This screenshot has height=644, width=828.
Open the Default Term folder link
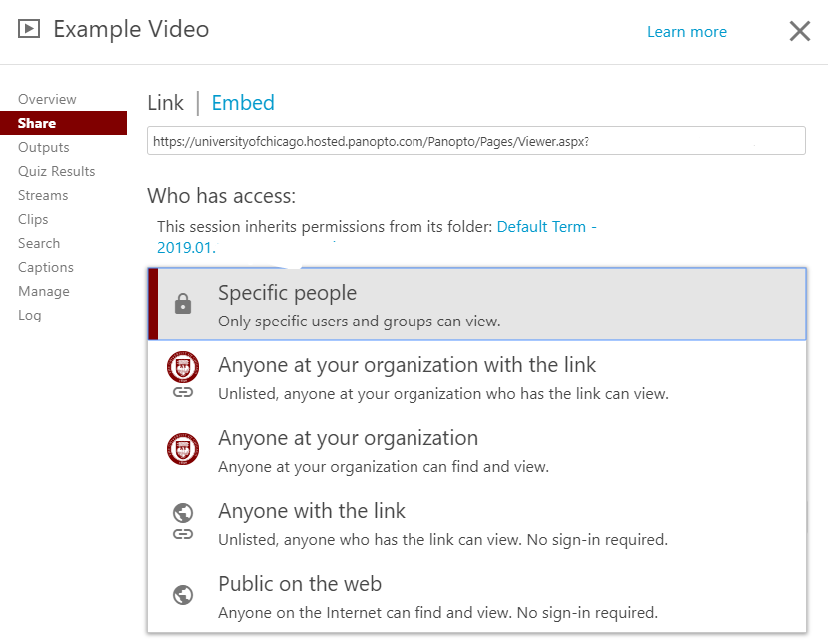(377, 237)
